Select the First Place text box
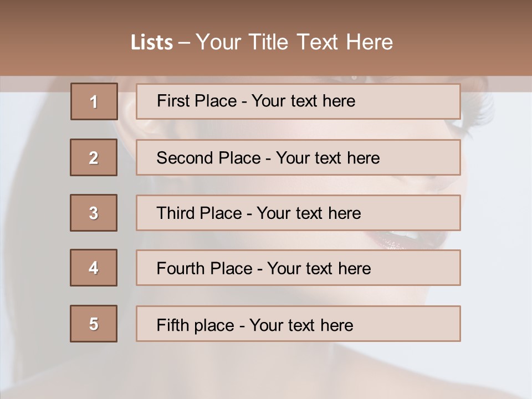 pos(298,101)
